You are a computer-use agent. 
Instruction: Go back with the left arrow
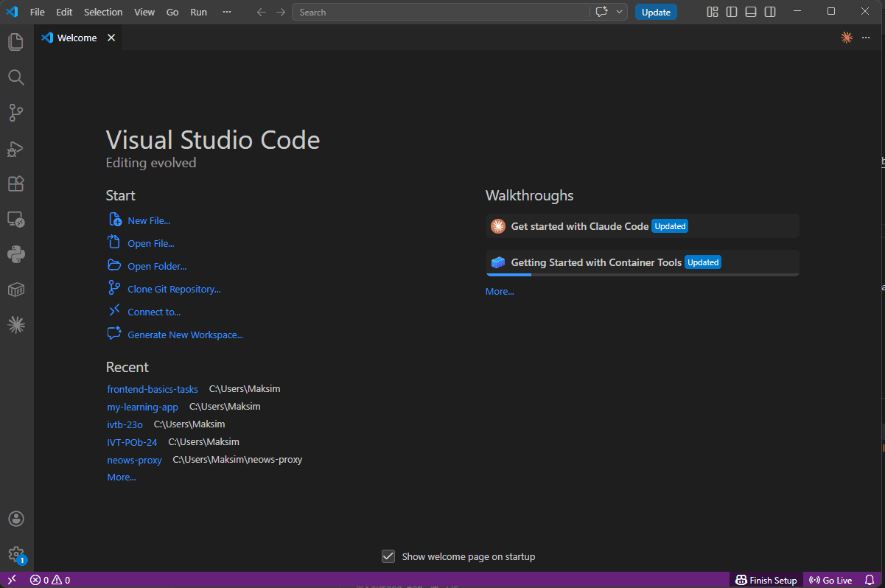261,12
